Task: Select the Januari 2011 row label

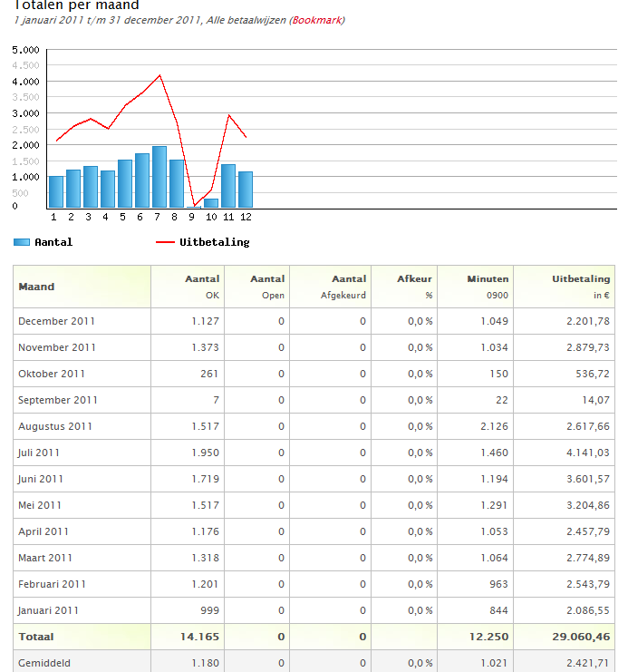Action: pos(48,610)
